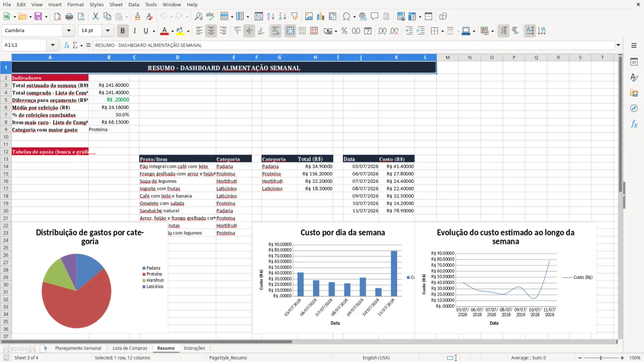Expand the font name dropdown
The image size is (644, 362).
(x=69, y=31)
